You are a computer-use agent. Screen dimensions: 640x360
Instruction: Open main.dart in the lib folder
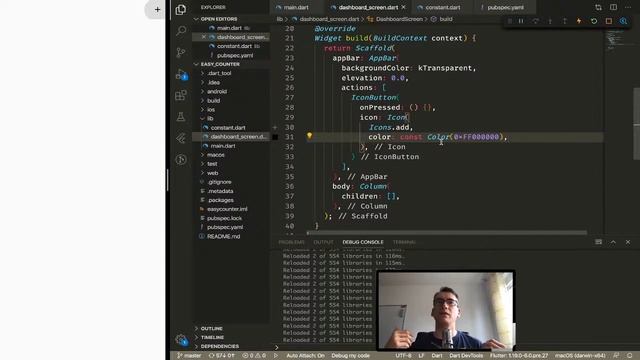223,146
